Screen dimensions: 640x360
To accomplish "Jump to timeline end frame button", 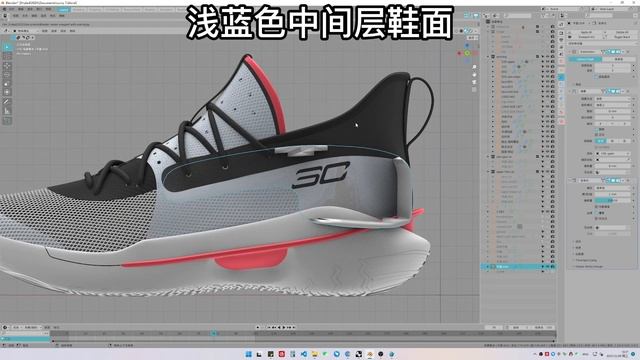I will [293, 327].
